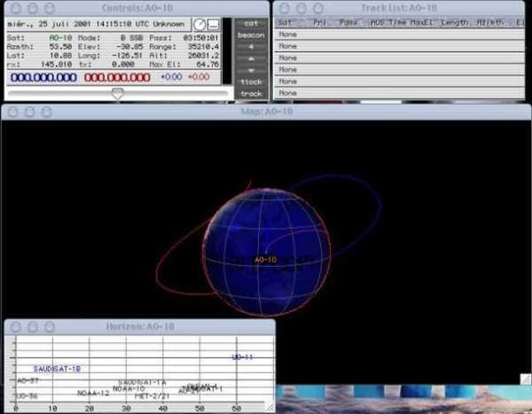
Task: Close the Horizon window
Action: coord(16,327)
